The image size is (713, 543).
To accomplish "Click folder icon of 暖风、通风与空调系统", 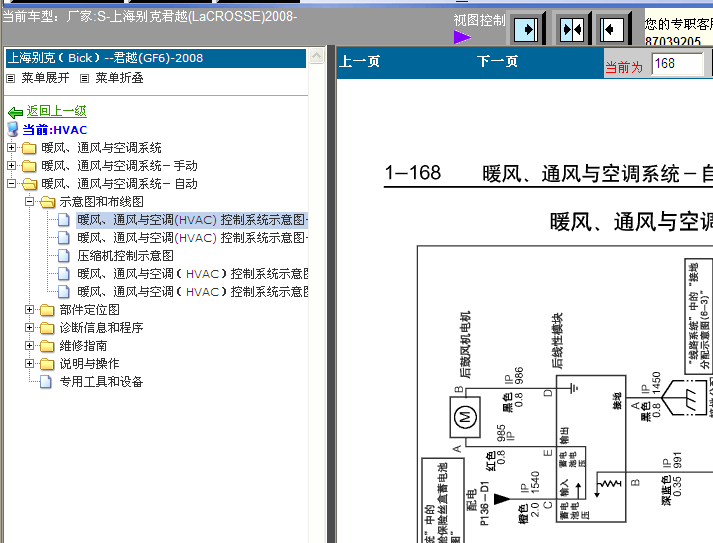I will (x=29, y=148).
